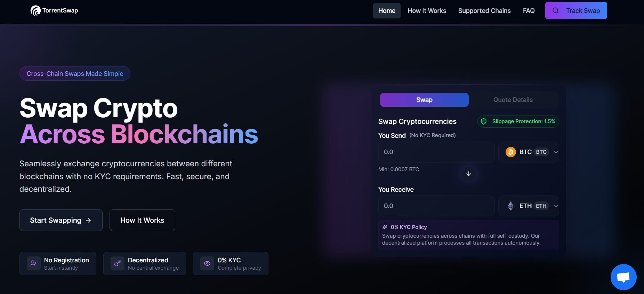
Task: Open the chat bubble in the corner
Action: point(623,277)
